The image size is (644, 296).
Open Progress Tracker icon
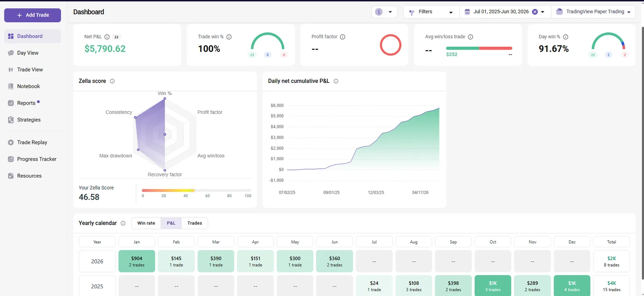pos(11,159)
